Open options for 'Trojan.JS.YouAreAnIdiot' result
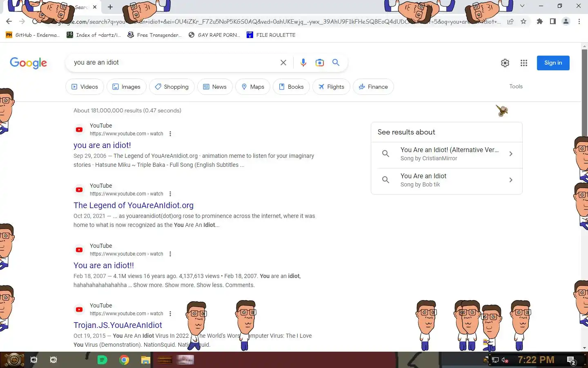This screenshot has width=588, height=368. (x=170, y=314)
